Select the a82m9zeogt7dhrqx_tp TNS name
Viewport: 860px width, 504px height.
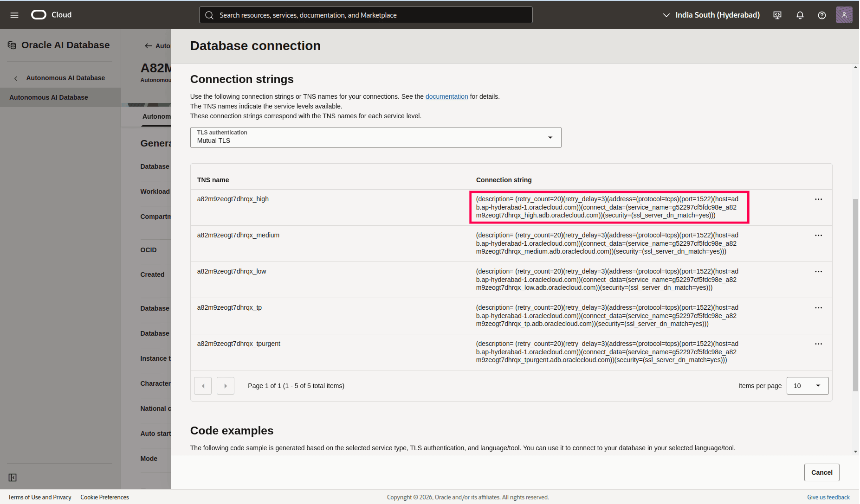coord(229,307)
